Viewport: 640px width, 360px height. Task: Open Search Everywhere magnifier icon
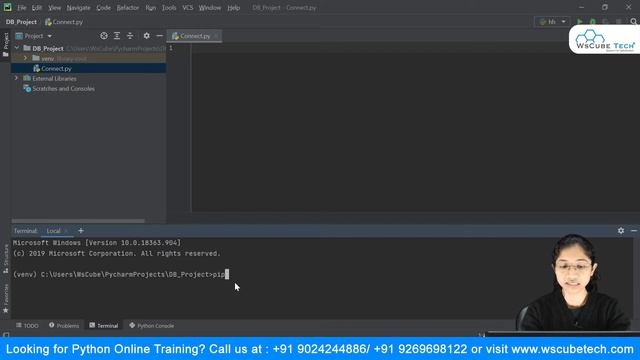click(633, 22)
